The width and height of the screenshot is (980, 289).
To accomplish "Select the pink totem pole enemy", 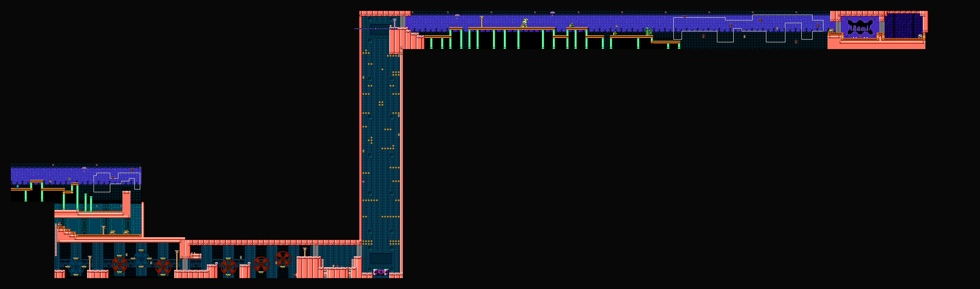I will 395,23.
